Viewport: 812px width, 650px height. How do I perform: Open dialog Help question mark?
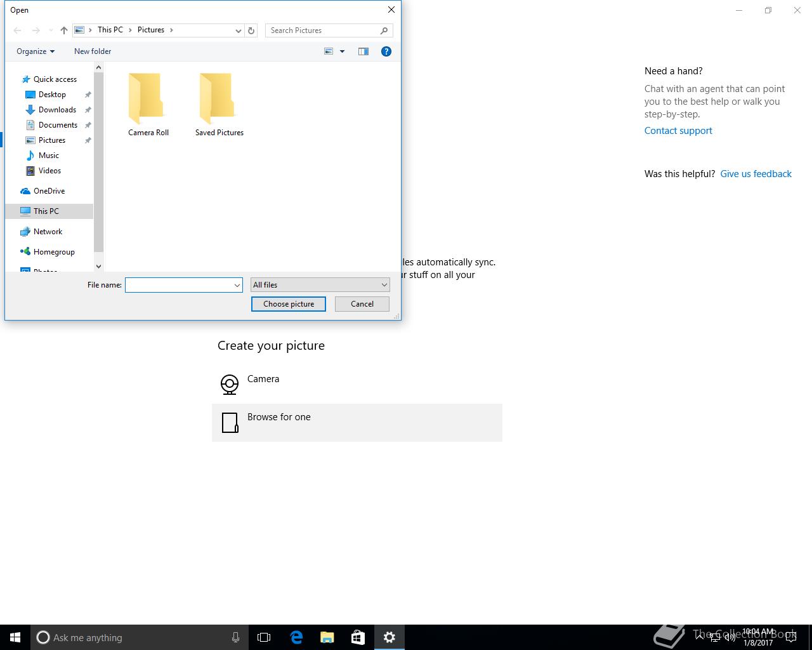click(x=386, y=51)
